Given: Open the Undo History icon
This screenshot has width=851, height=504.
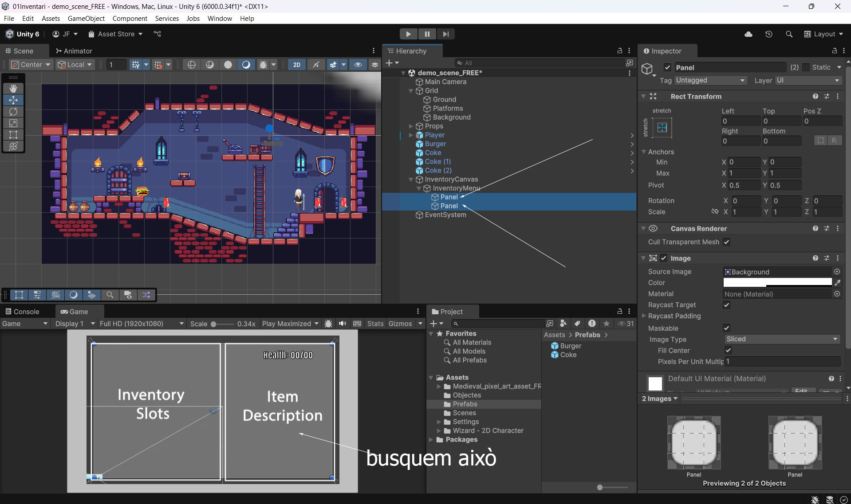Looking at the screenshot, I should pyautogui.click(x=769, y=34).
